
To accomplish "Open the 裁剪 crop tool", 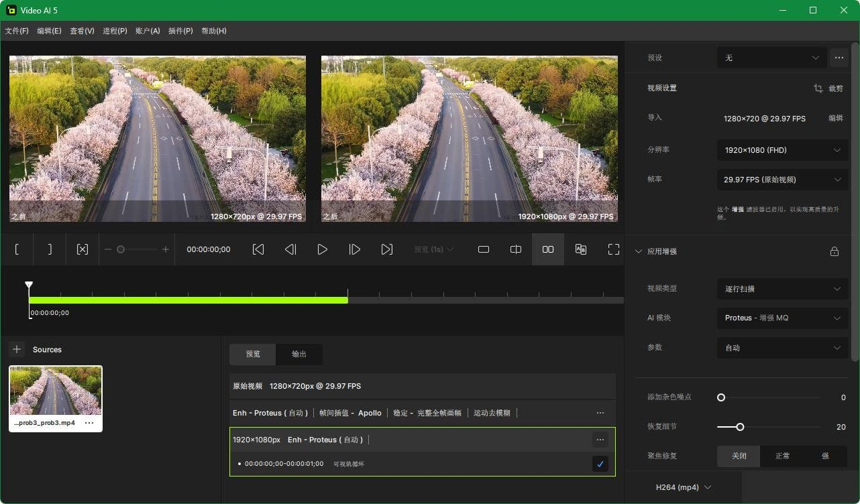I will click(837, 88).
